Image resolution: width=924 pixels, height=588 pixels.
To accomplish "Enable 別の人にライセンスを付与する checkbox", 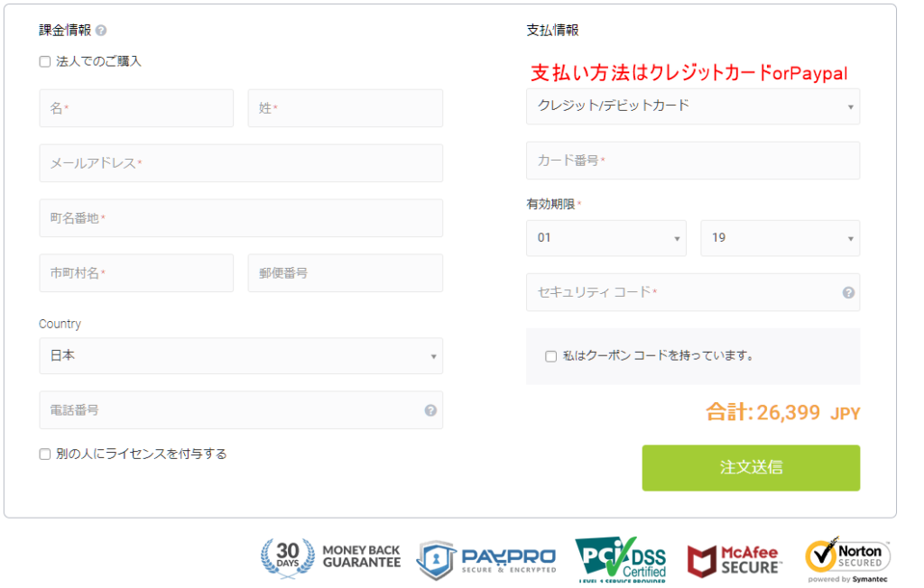I will click(45, 454).
